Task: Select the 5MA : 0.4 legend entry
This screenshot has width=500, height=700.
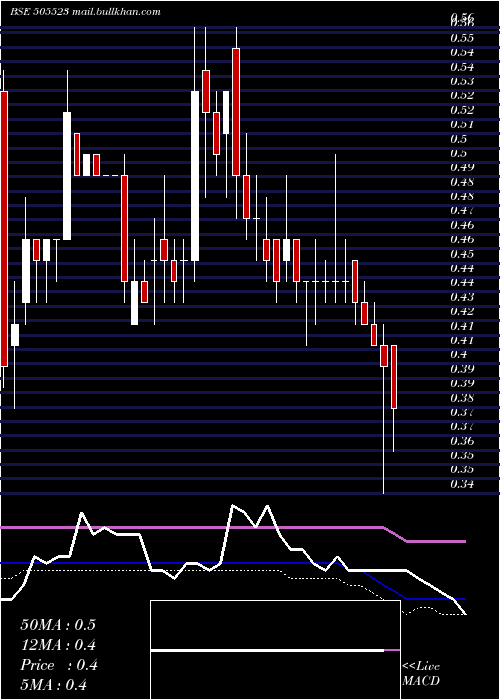Action: [53, 685]
